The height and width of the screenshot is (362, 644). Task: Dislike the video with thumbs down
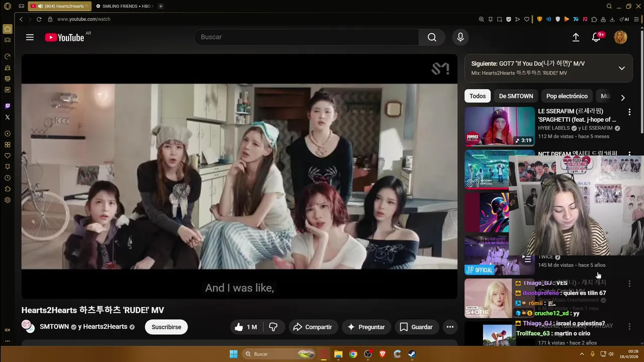[x=273, y=327]
